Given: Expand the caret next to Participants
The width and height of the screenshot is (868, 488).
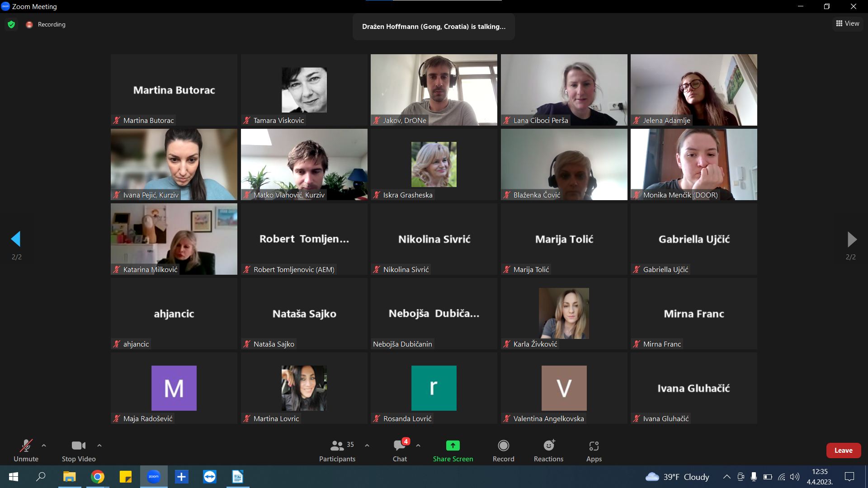Looking at the screenshot, I should point(367,446).
